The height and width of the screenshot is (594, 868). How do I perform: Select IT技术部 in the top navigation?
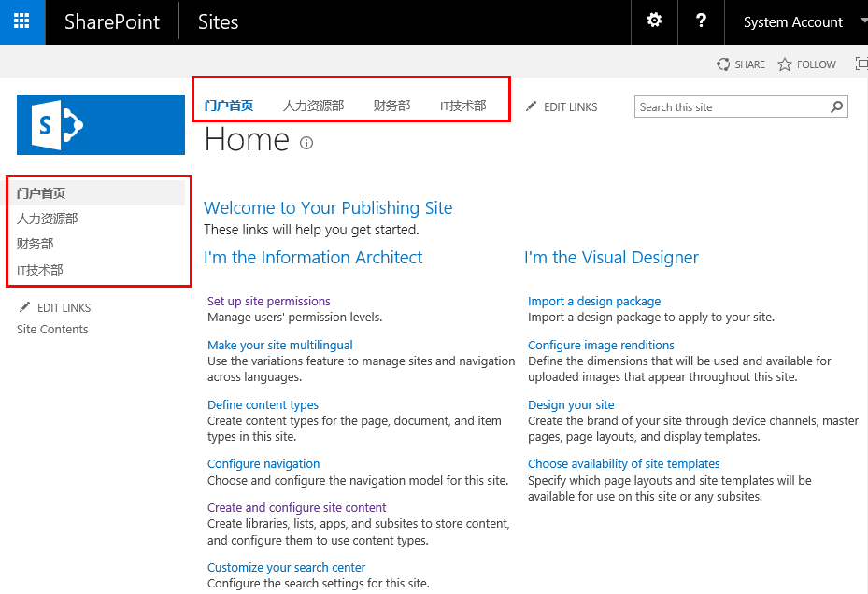coord(462,106)
